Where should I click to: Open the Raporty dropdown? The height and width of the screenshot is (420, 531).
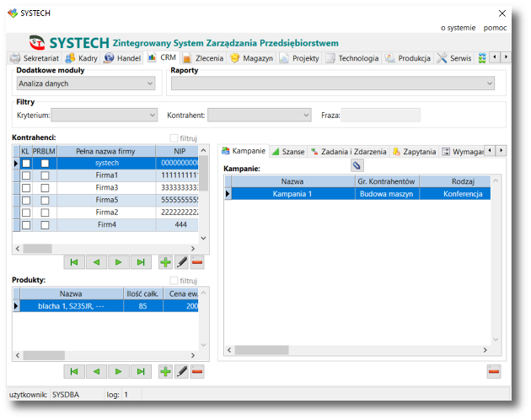(x=333, y=83)
